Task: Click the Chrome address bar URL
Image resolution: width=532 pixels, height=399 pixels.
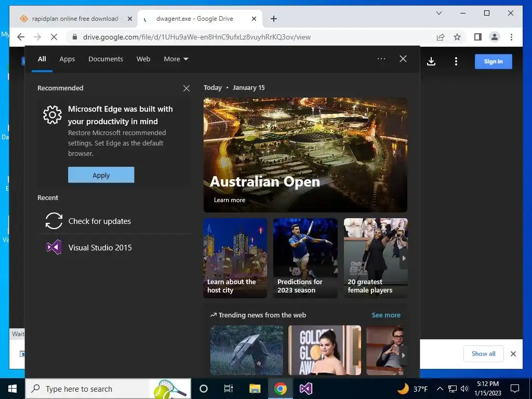Action: pos(197,37)
